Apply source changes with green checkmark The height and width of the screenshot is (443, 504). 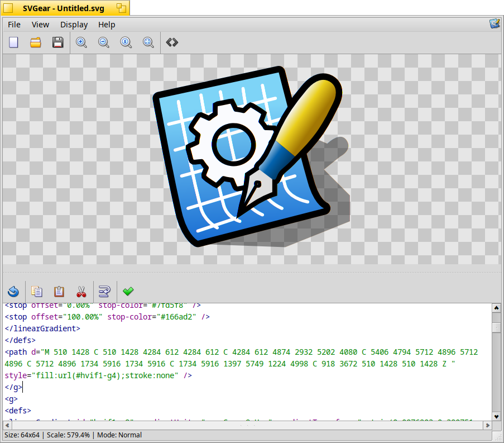128,291
